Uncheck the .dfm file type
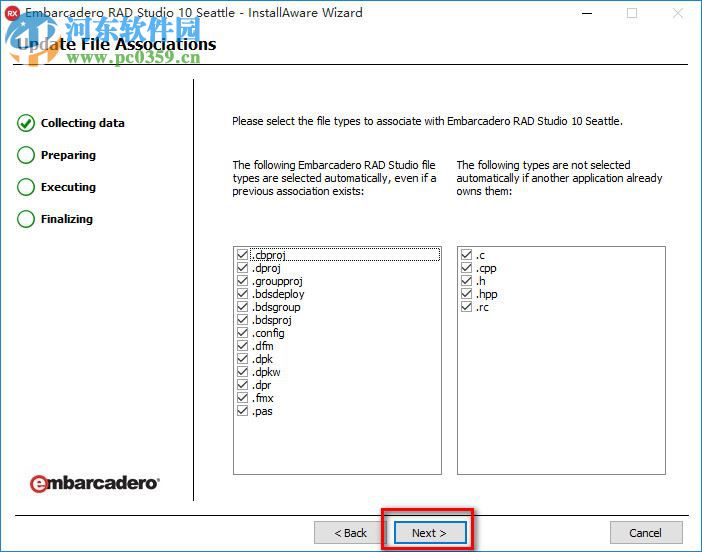The width and height of the screenshot is (702, 552). click(x=242, y=346)
